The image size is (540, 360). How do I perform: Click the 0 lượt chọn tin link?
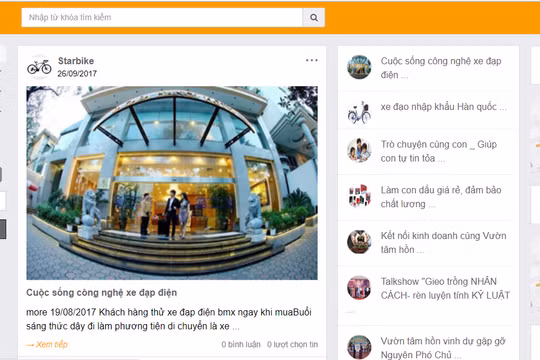click(292, 344)
